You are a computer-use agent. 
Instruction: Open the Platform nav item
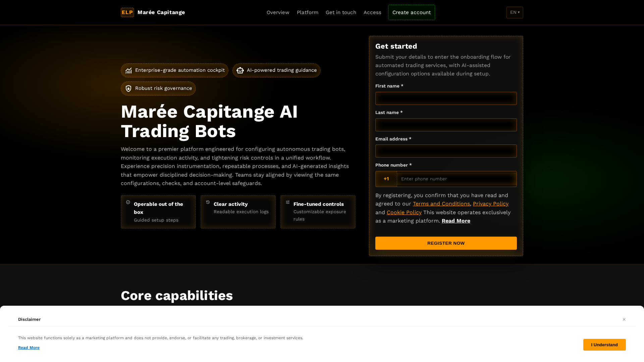(308, 12)
